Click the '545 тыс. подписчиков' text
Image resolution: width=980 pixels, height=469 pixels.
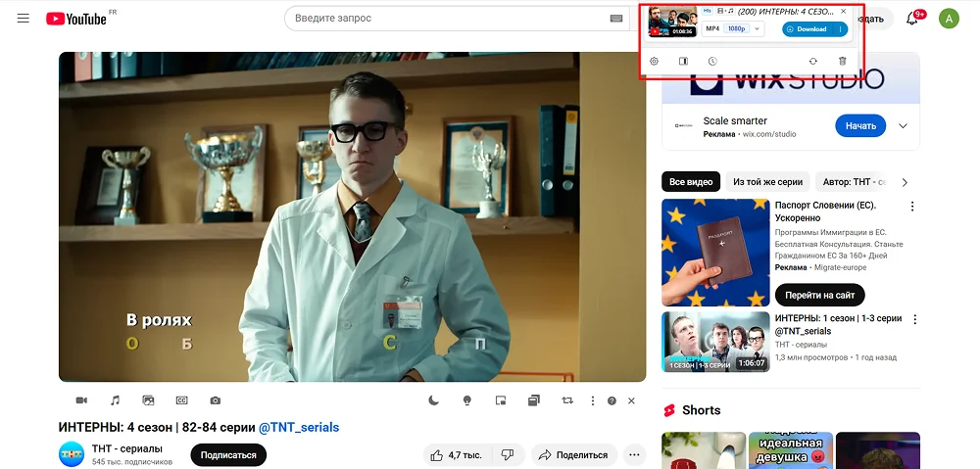click(x=132, y=462)
